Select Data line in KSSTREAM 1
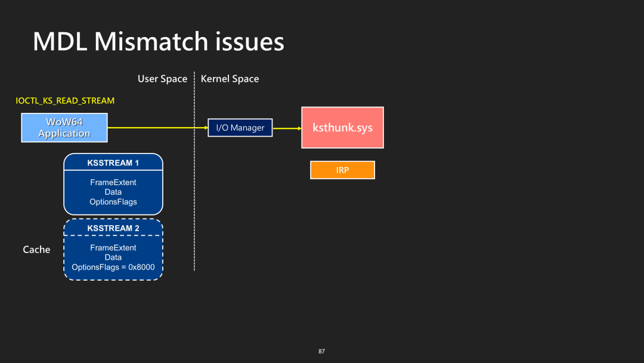Screen dimensions: 644x363 [x=113, y=192]
